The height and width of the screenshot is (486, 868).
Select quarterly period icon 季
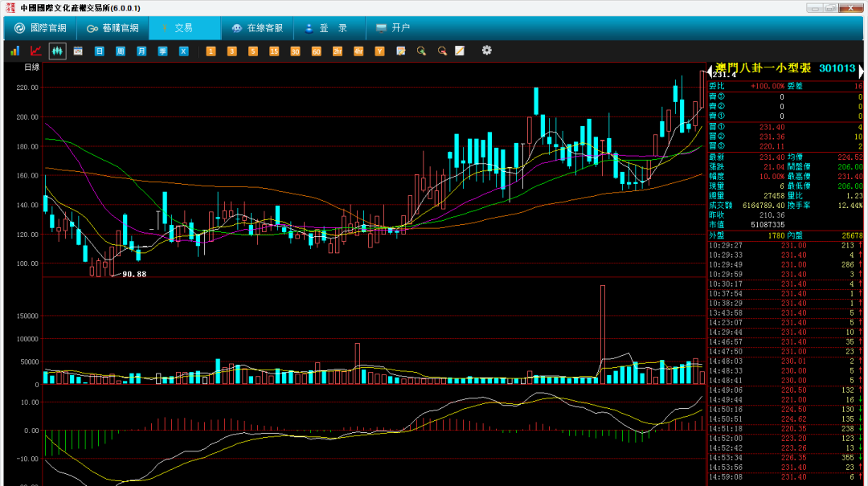(x=162, y=51)
